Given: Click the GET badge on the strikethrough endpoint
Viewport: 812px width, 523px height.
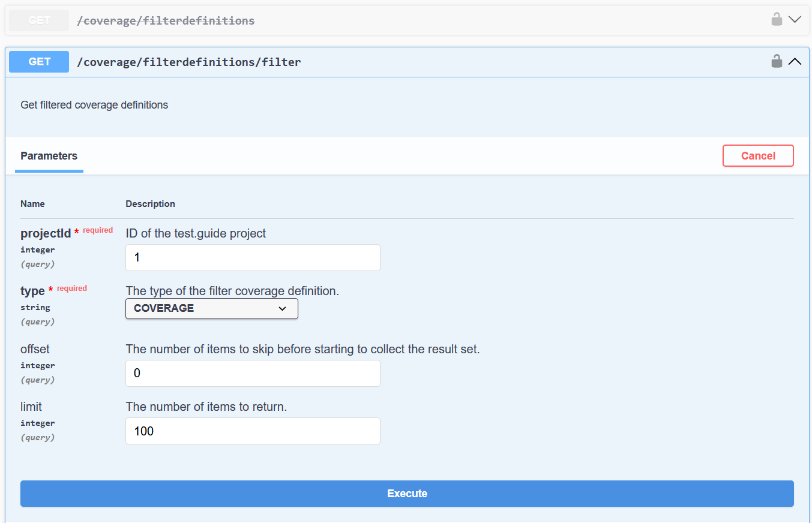Looking at the screenshot, I should point(38,20).
